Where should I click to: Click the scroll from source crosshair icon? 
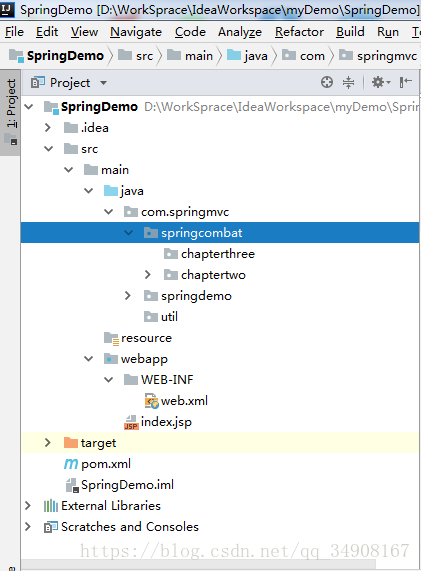click(x=327, y=82)
